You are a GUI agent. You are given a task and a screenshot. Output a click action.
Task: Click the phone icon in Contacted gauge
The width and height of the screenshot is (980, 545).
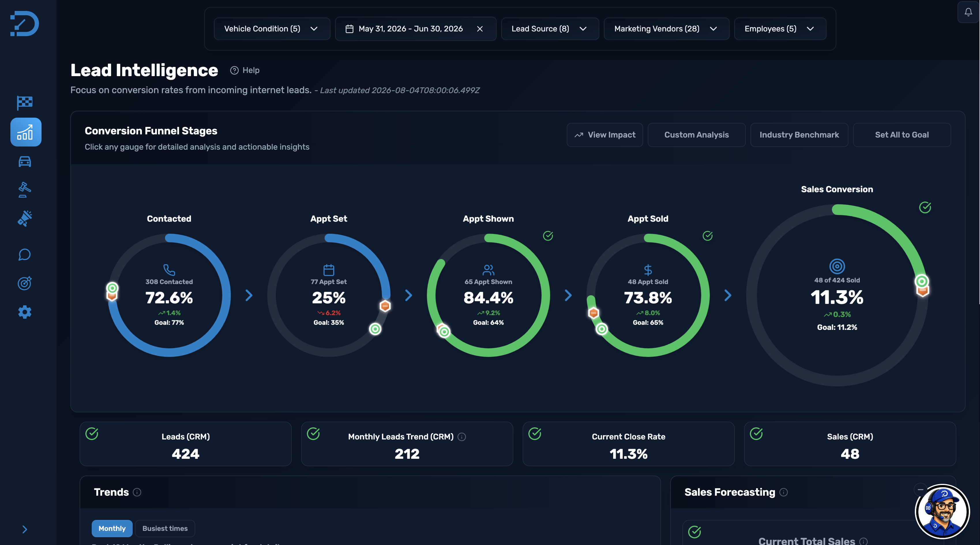[x=169, y=270]
